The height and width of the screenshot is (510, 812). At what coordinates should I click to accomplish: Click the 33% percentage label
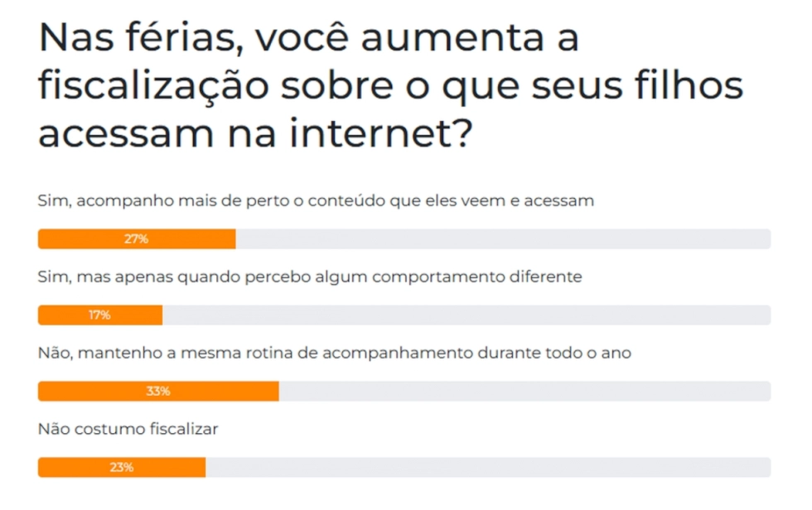(x=158, y=391)
